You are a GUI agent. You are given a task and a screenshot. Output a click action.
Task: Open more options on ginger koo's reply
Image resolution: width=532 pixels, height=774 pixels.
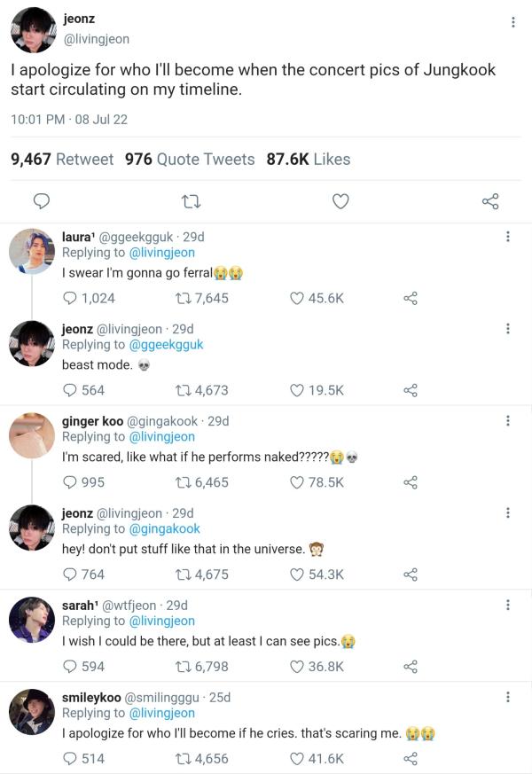(x=507, y=421)
